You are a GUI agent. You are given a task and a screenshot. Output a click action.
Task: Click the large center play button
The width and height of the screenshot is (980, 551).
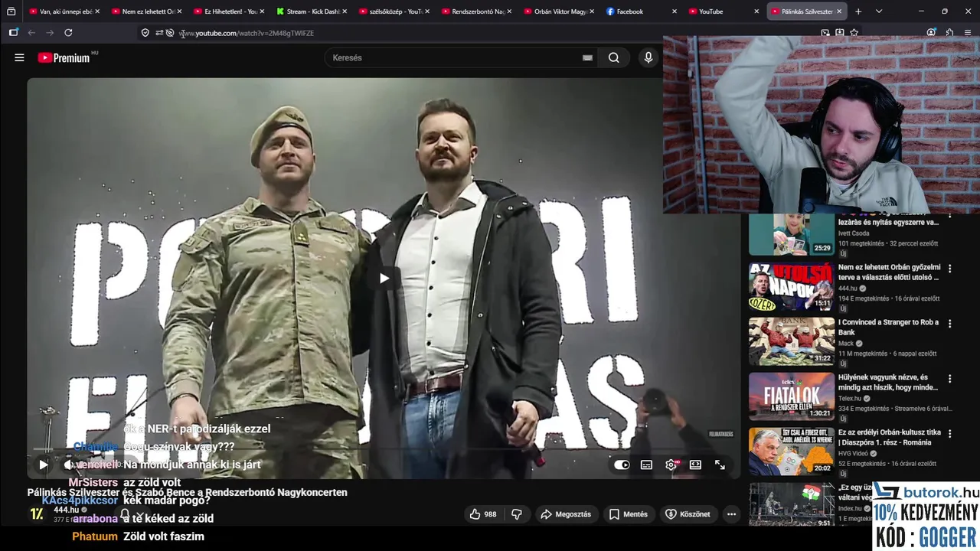(384, 278)
